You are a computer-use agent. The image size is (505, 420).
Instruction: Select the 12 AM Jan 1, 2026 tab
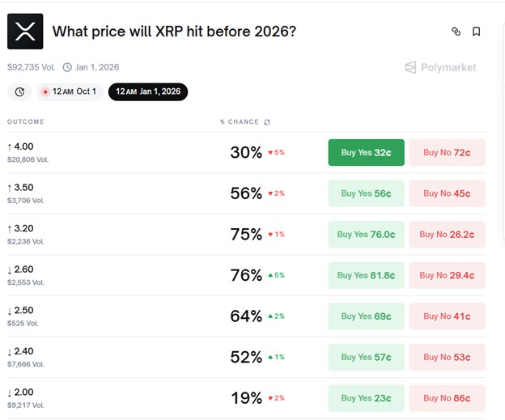pyautogui.click(x=151, y=91)
